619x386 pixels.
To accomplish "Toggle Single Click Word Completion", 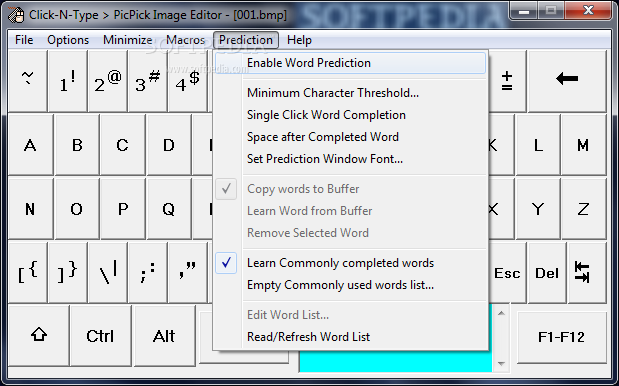I will 350,115.
